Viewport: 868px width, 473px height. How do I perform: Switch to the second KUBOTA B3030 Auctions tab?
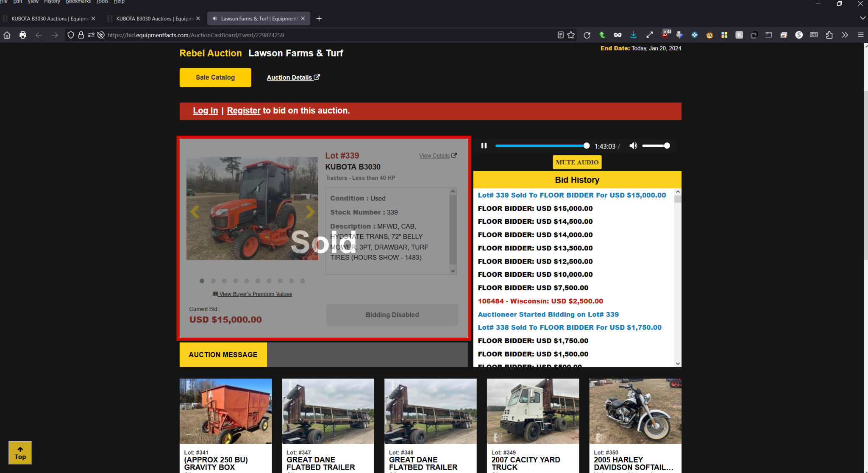coord(154,19)
